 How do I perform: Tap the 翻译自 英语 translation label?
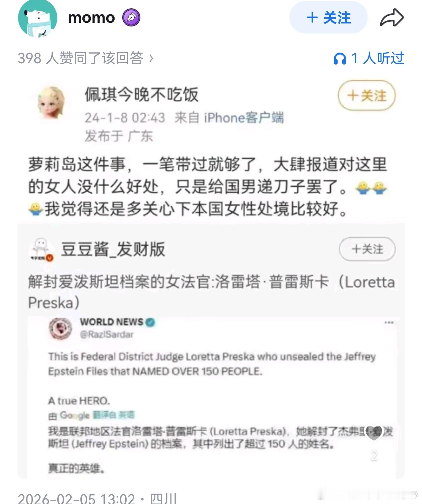click(x=113, y=415)
